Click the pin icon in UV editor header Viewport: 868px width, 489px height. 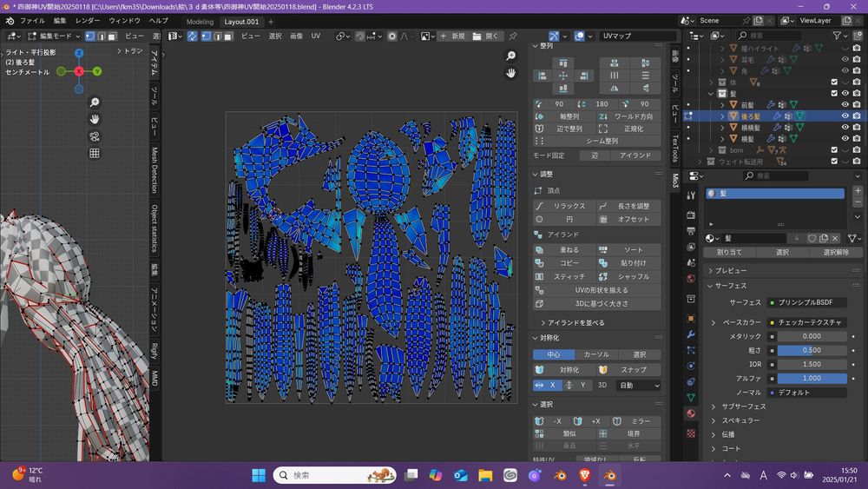point(513,36)
